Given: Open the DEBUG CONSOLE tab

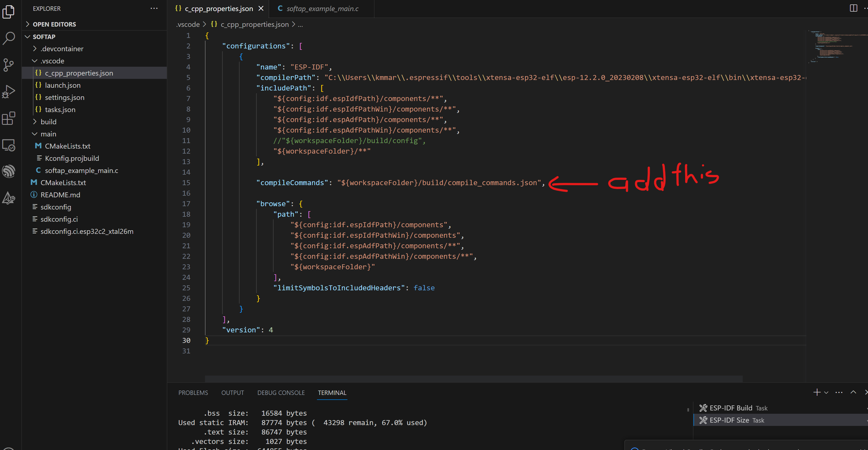Looking at the screenshot, I should pyautogui.click(x=281, y=393).
